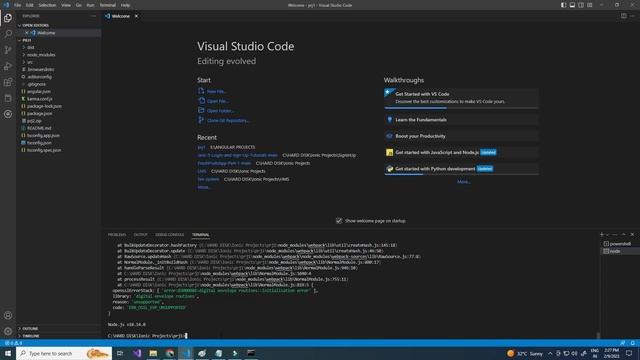This screenshot has height=360, width=640.
Task: Open Visual Studio from the taskbar
Action: pos(137,353)
